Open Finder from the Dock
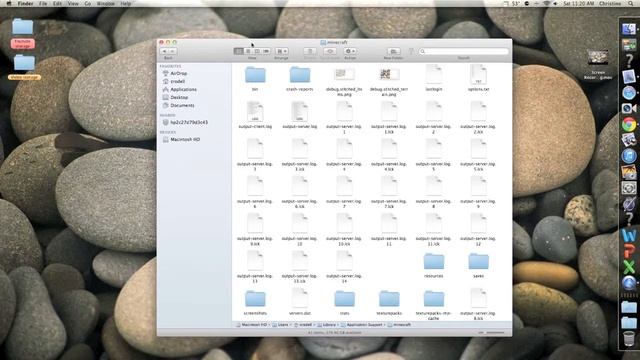This screenshot has width=640, height=360. coord(629,29)
